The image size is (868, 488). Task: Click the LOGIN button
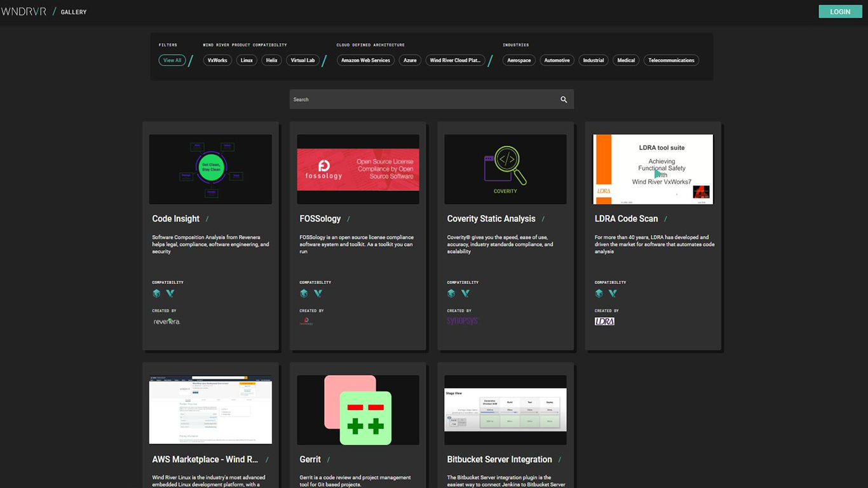pyautogui.click(x=840, y=11)
